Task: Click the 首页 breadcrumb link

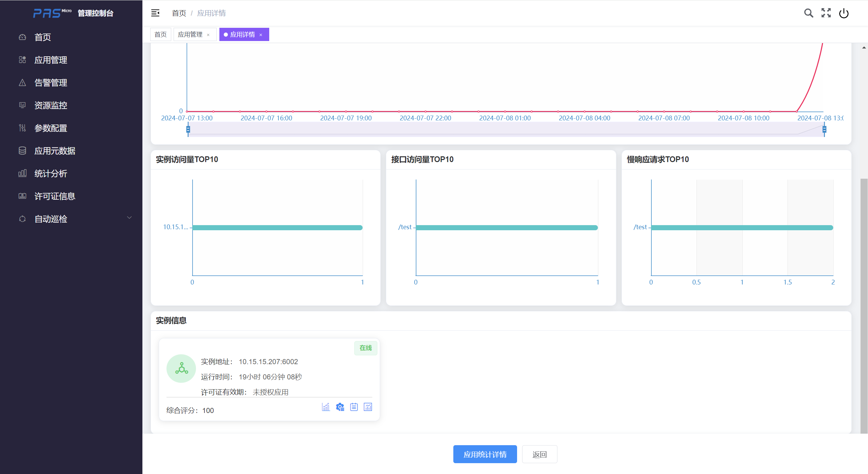Action: 179,13
